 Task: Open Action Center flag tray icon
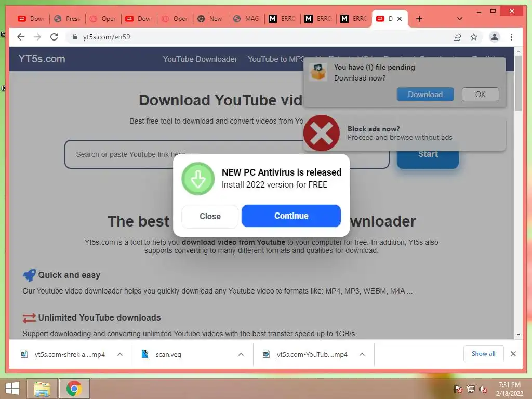(458, 389)
